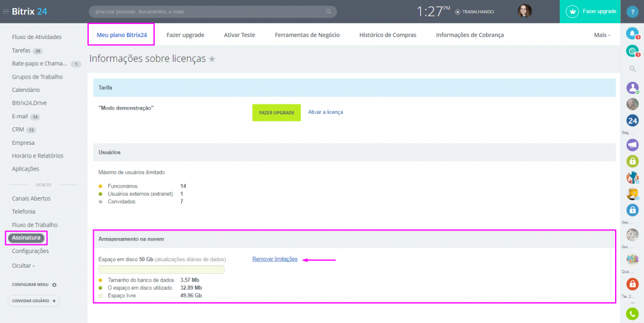Mark the Informações sobre licenças page as favorite star
This screenshot has height=323, width=644.
coord(212,59)
